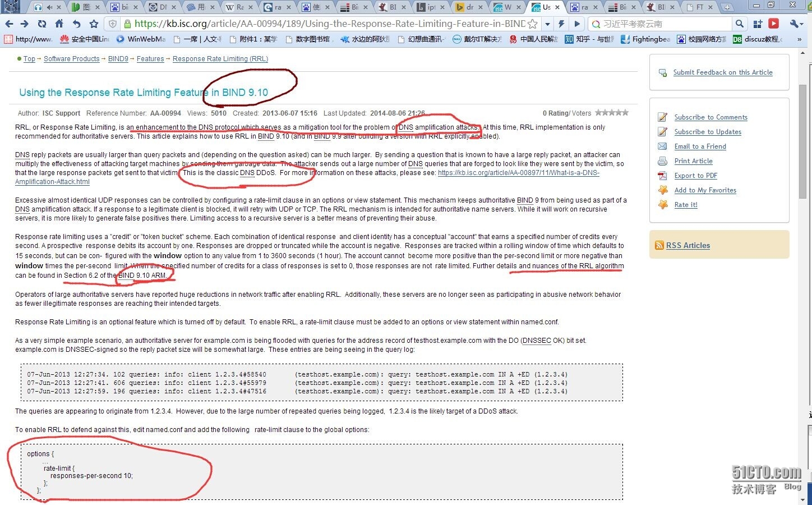This screenshot has height=505, width=812.
Task: Click the Top breadcrumb link
Action: (x=29, y=59)
